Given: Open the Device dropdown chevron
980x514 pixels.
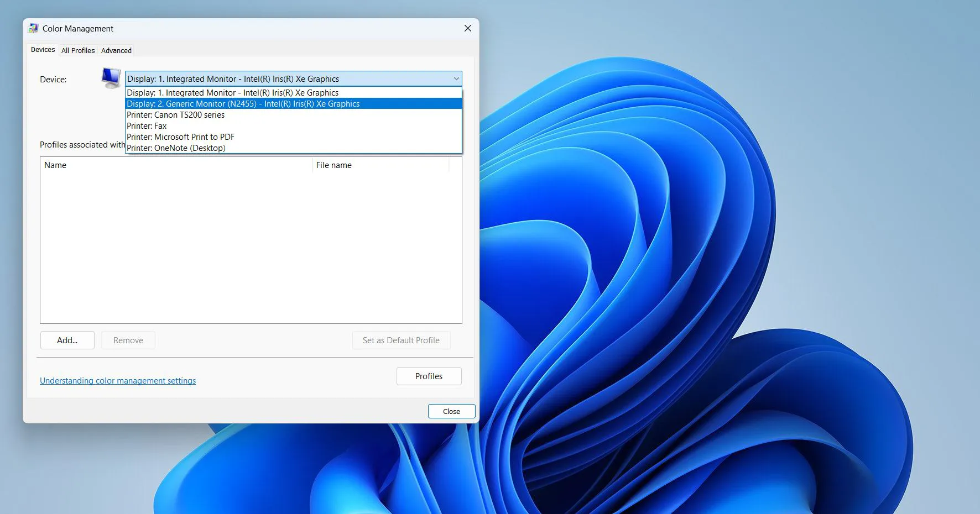Looking at the screenshot, I should click(x=455, y=78).
